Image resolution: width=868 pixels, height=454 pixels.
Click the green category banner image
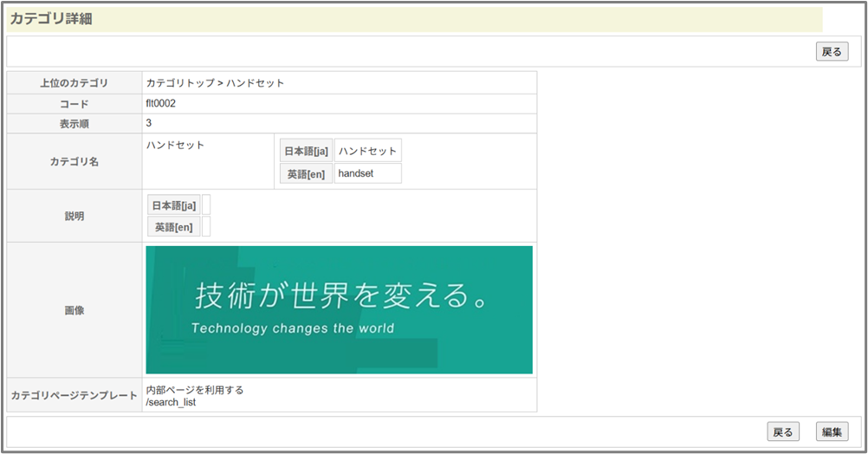tap(339, 309)
